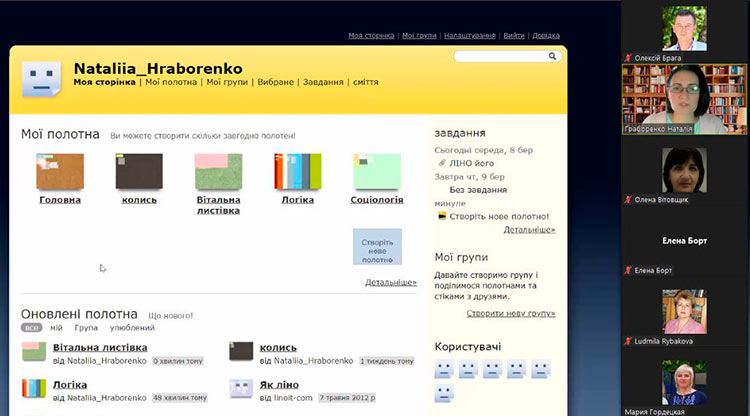Click Олексій Брага video tile

[684, 29]
